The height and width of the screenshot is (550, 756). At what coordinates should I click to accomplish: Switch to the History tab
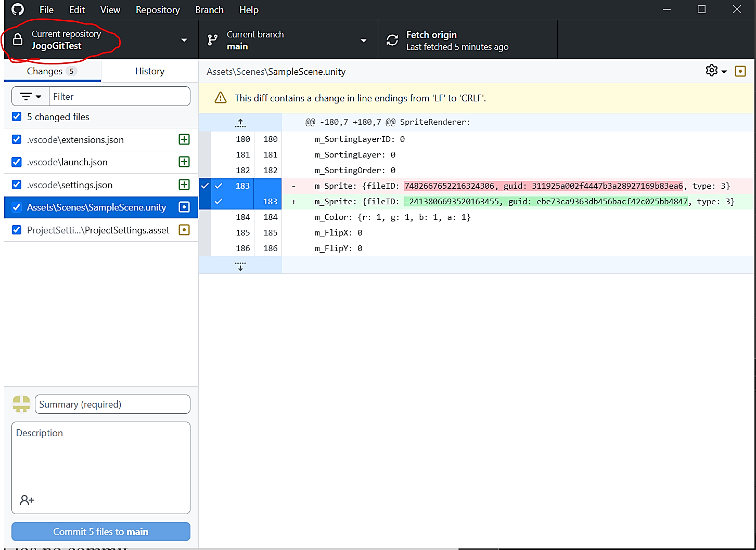coord(149,71)
